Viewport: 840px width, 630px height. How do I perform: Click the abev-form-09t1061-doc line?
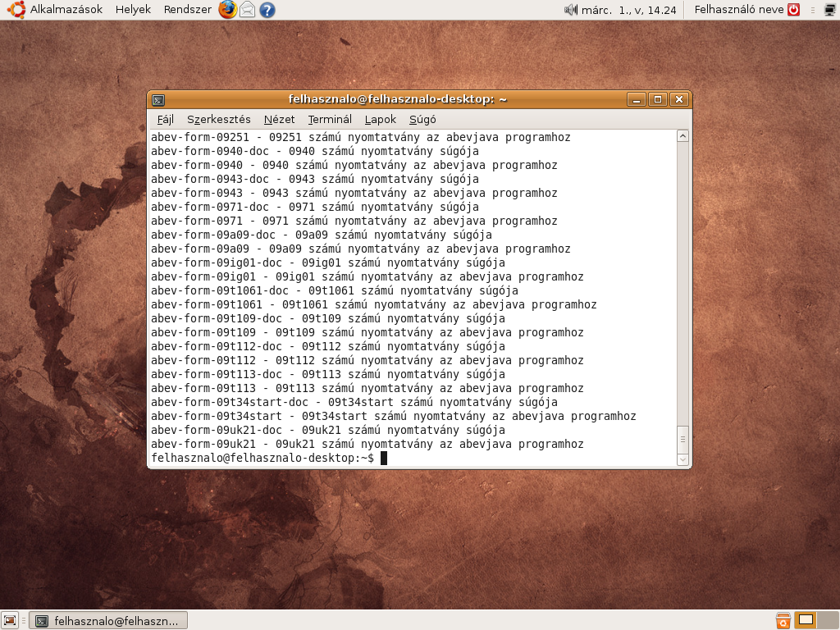(335, 290)
